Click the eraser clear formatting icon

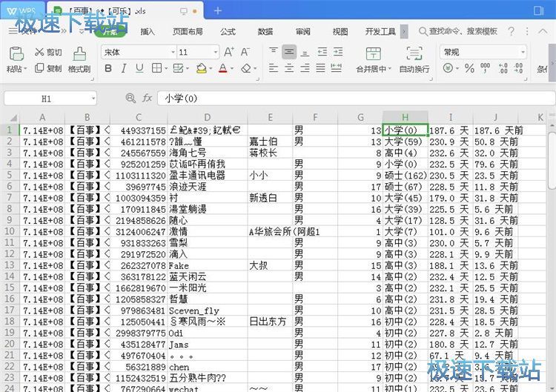245,68
